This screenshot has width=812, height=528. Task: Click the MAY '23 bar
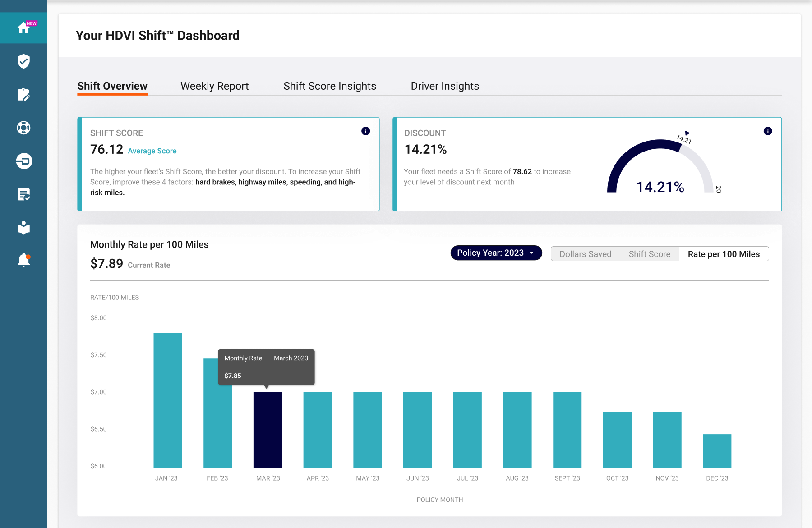click(x=368, y=430)
